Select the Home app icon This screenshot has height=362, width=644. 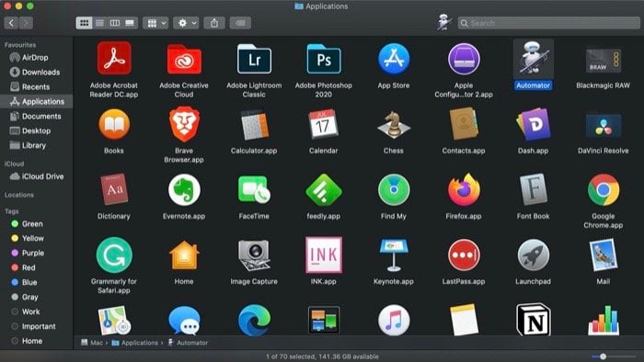point(184,255)
